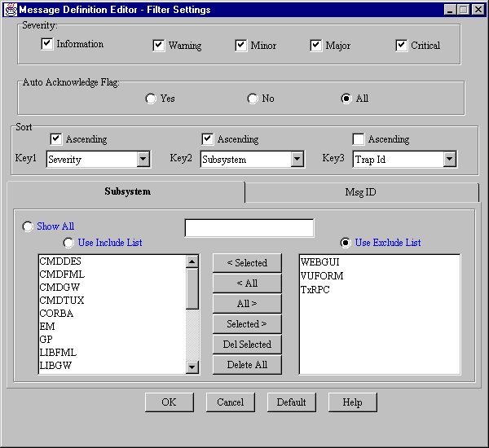Click the '< Selected' button
Image resolution: width=489 pixels, height=448 pixels.
247,263
